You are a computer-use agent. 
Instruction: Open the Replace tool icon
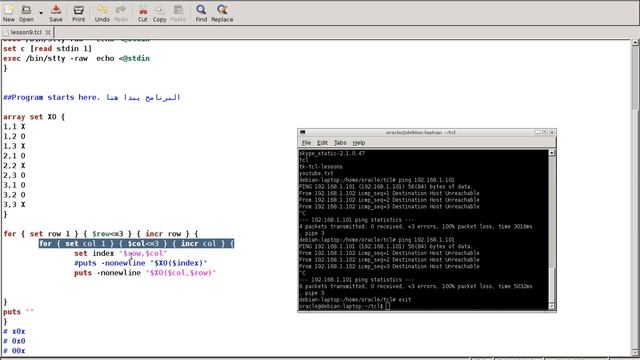coord(222,13)
